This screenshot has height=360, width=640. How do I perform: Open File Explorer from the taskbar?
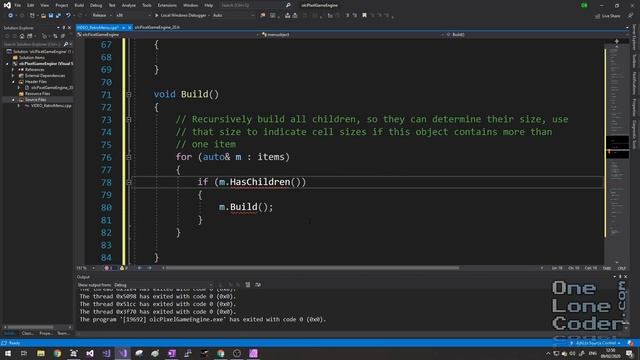[41, 353]
